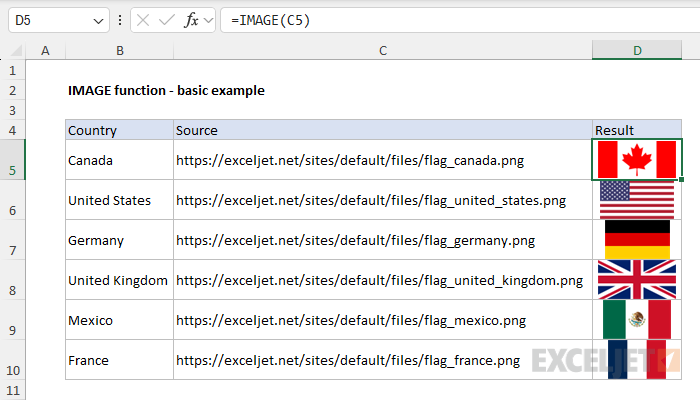The height and width of the screenshot is (400, 700).
Task: Click the cancel X icon in formula bar
Action: pos(143,20)
